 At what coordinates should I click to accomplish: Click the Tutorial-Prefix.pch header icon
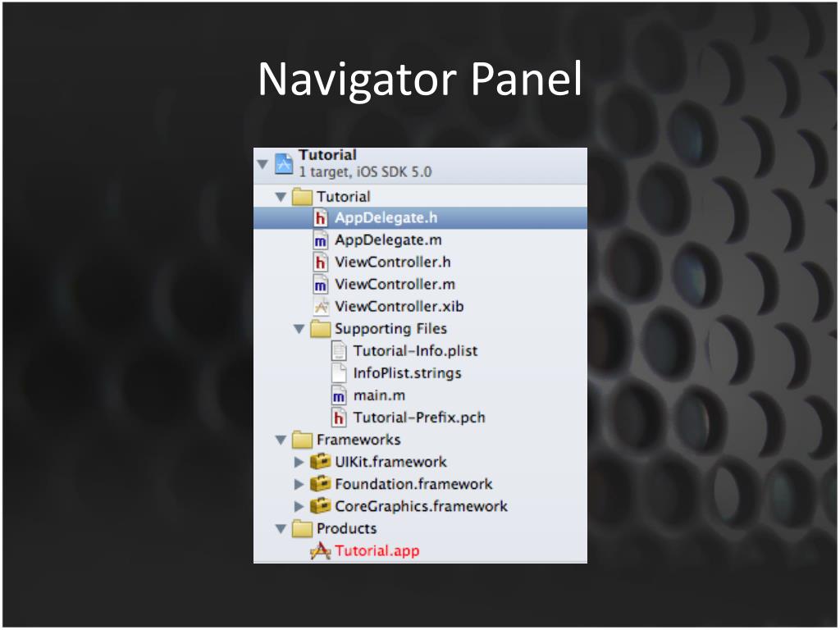339,418
